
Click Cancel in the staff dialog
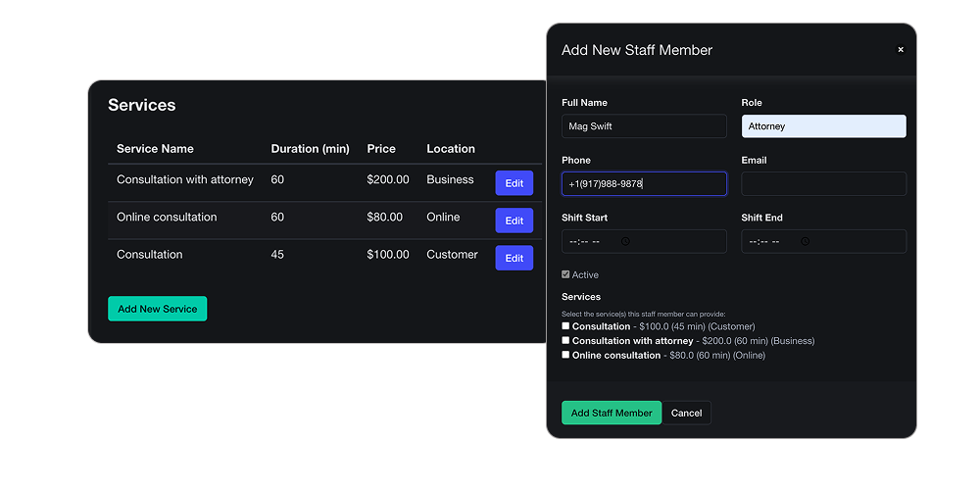pos(686,413)
